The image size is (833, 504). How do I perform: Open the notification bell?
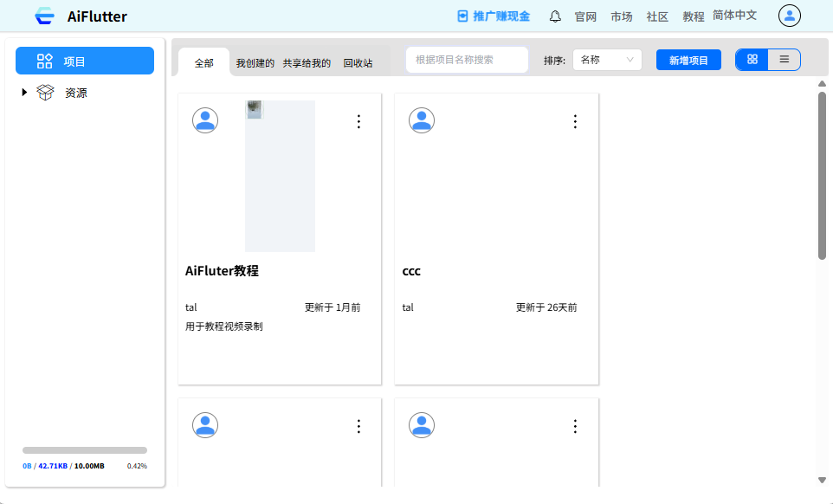click(x=555, y=16)
